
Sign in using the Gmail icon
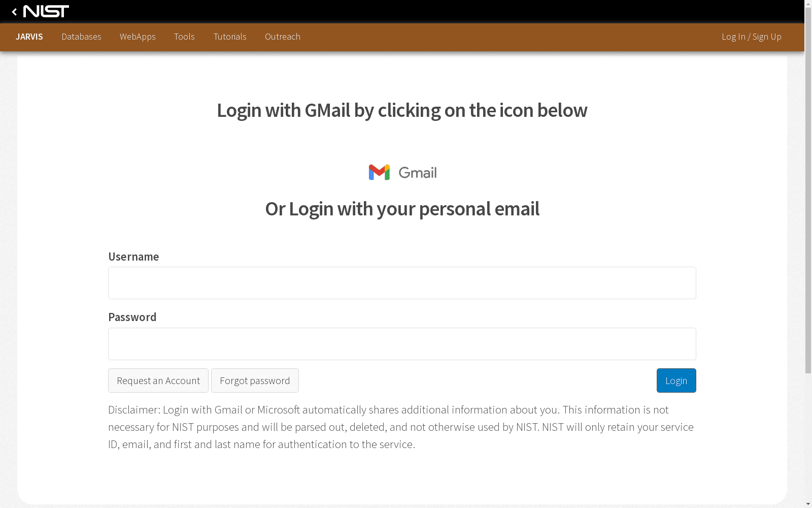[379, 172]
